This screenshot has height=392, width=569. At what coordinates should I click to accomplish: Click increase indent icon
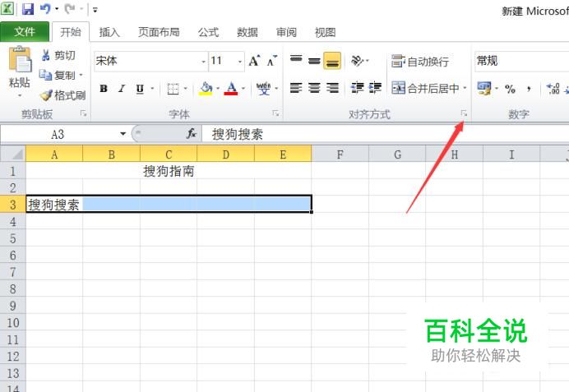(375, 88)
